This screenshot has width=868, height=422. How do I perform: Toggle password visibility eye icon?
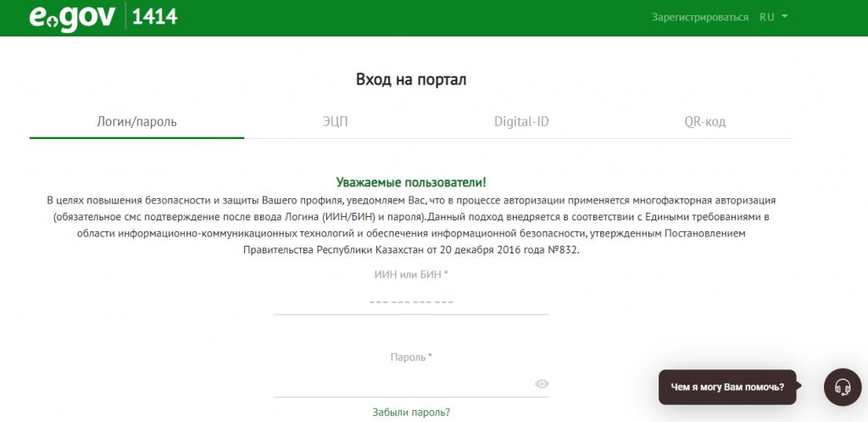tap(542, 384)
